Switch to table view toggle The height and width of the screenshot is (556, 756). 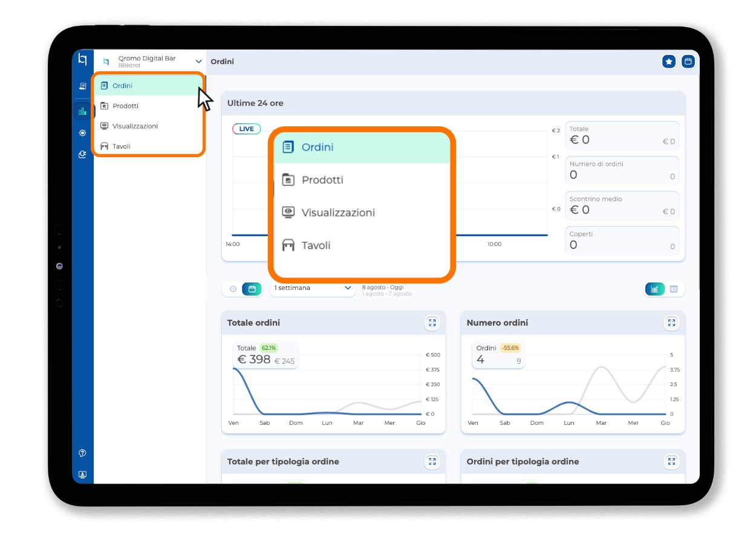[674, 289]
